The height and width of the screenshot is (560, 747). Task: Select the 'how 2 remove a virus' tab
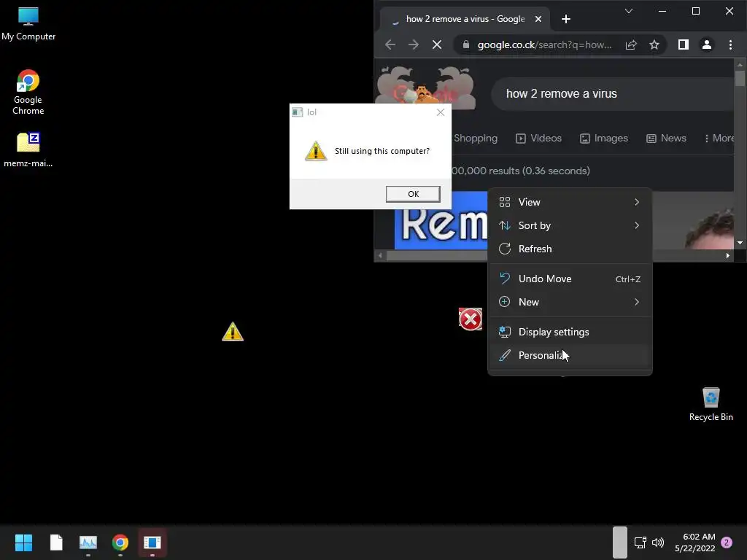[x=465, y=19]
